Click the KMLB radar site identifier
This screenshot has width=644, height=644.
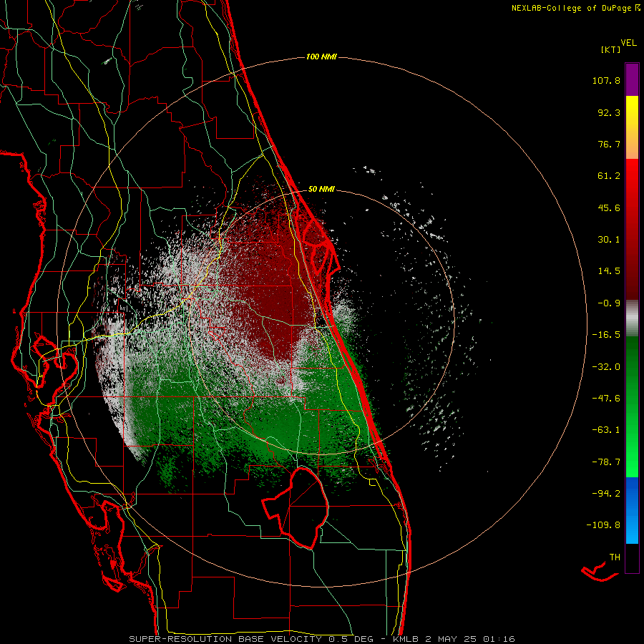pos(406,639)
